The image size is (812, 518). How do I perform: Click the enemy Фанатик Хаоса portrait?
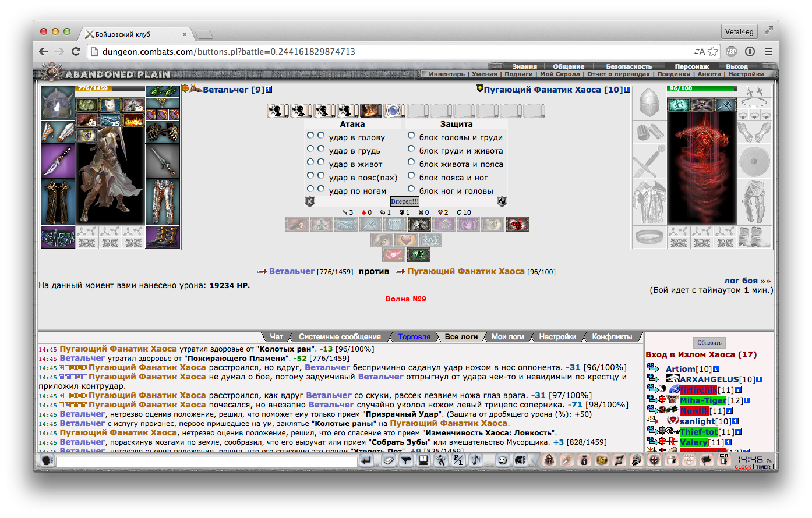(x=702, y=167)
